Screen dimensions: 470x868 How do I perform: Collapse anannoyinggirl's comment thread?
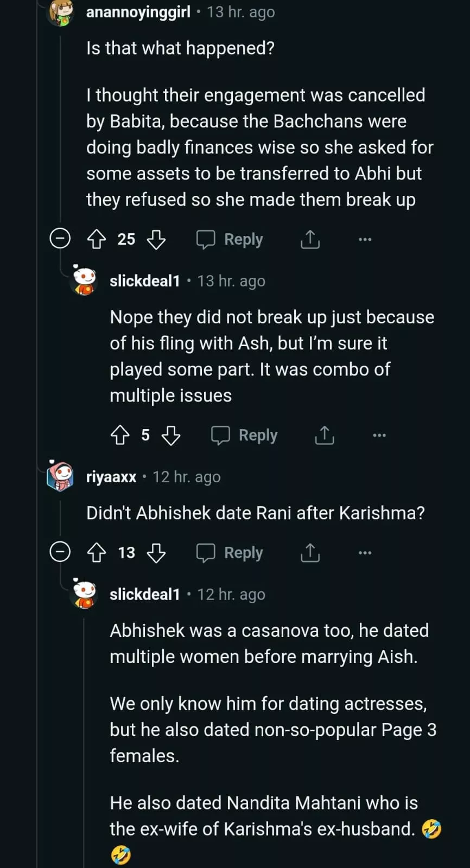[60, 239]
